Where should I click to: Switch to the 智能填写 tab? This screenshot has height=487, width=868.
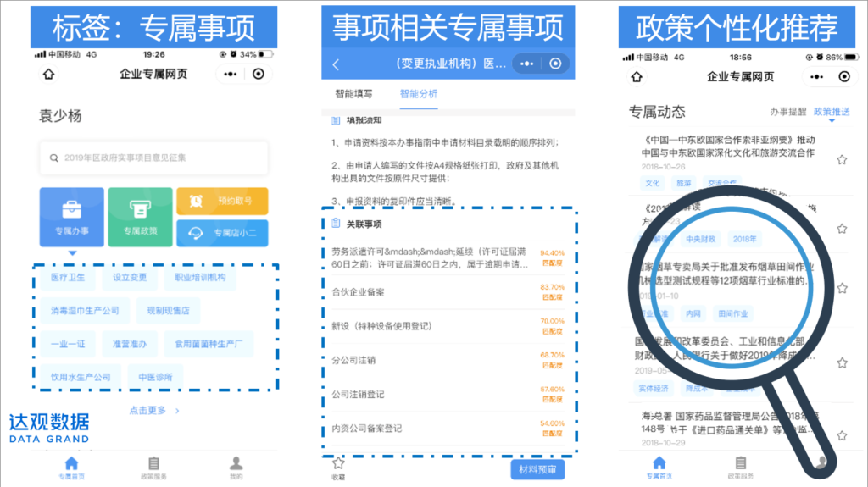point(353,94)
